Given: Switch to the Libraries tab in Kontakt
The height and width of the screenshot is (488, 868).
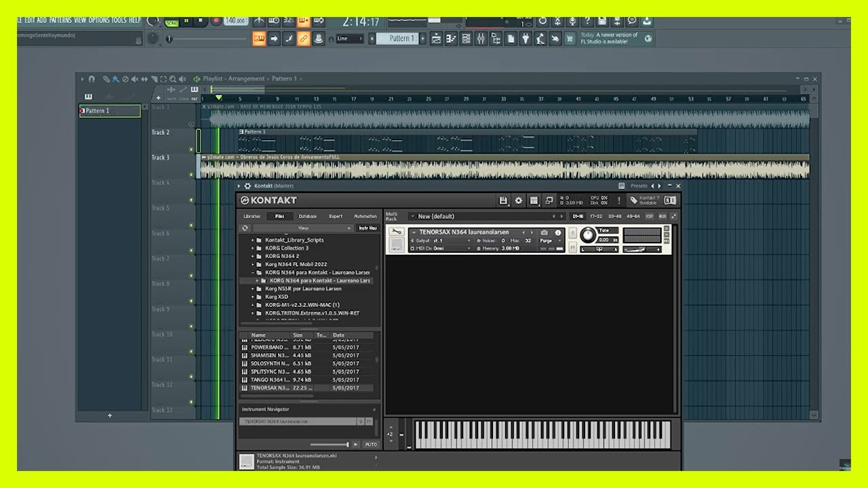Looking at the screenshot, I should (252, 216).
